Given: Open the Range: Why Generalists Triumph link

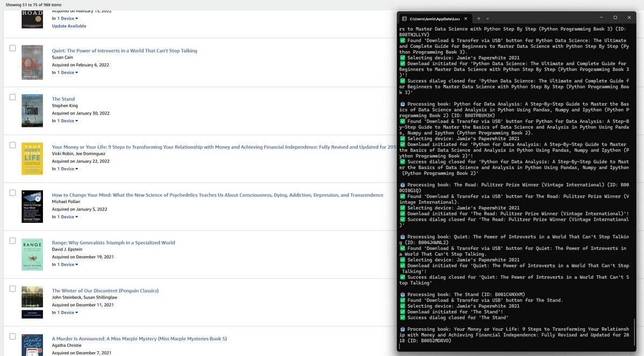Looking at the screenshot, I should tap(113, 242).
